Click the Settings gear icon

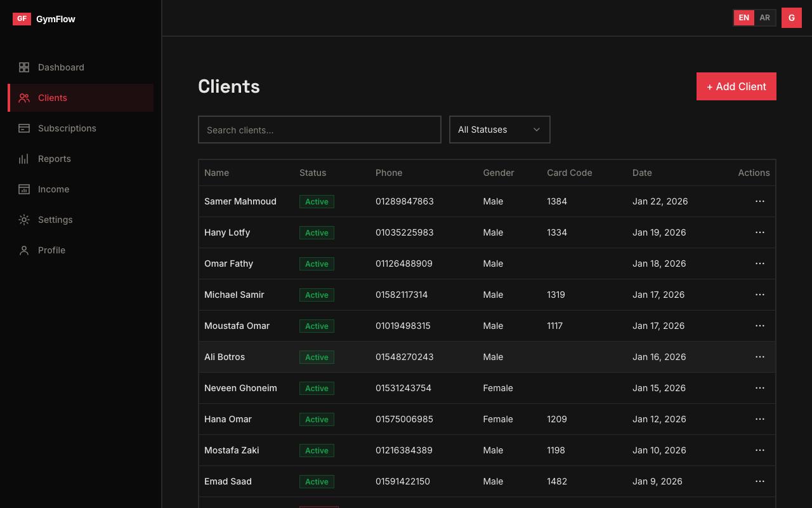(24, 220)
